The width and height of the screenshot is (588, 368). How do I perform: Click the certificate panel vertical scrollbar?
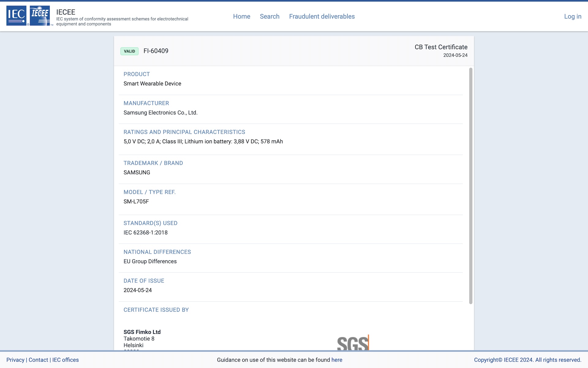[x=471, y=186]
